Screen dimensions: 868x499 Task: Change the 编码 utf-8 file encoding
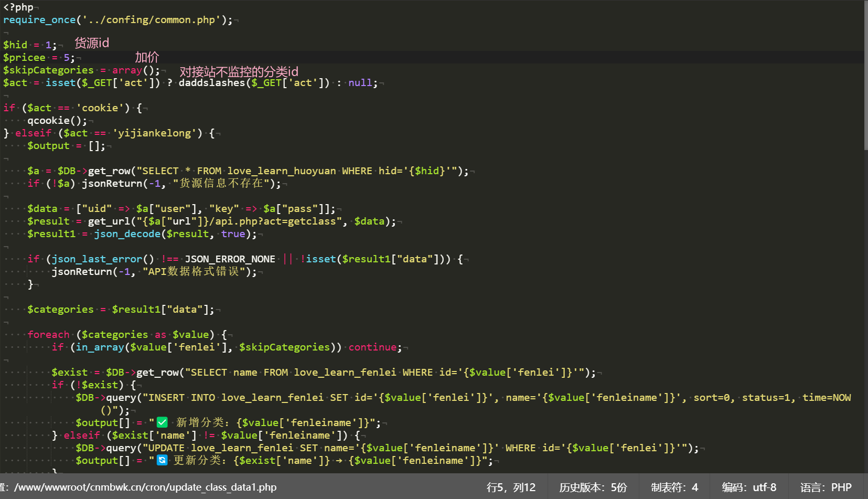[749, 487]
